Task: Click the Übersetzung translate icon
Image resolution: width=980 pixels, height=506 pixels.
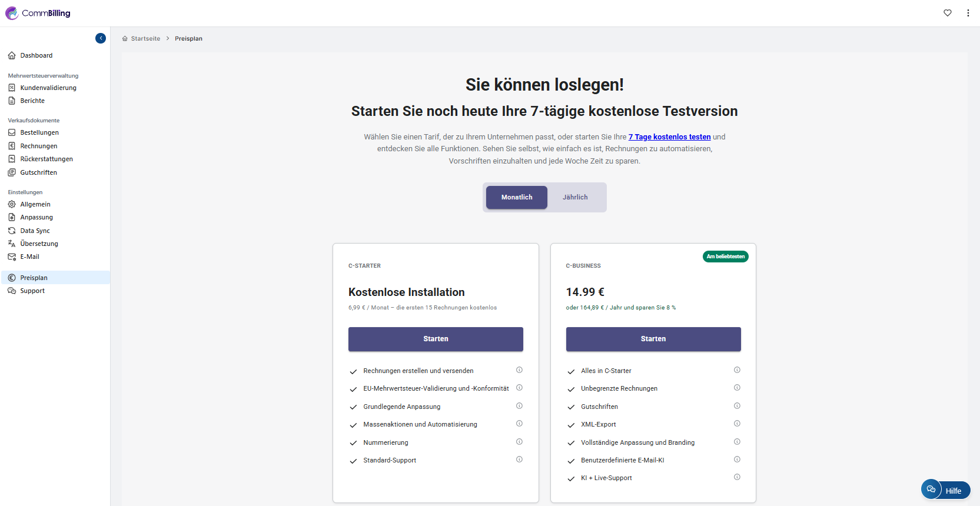Action: pos(12,244)
